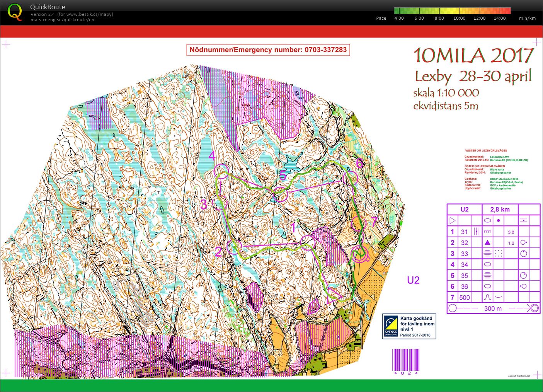The height and width of the screenshot is (392, 543).
Task: Click the ekvidistans 5m text
Action: [446, 106]
